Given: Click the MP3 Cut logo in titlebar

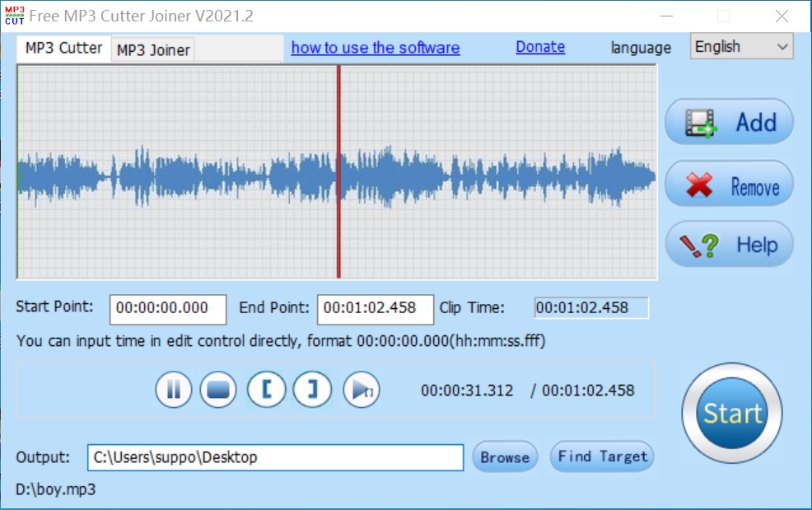Looking at the screenshot, I should pos(14,15).
